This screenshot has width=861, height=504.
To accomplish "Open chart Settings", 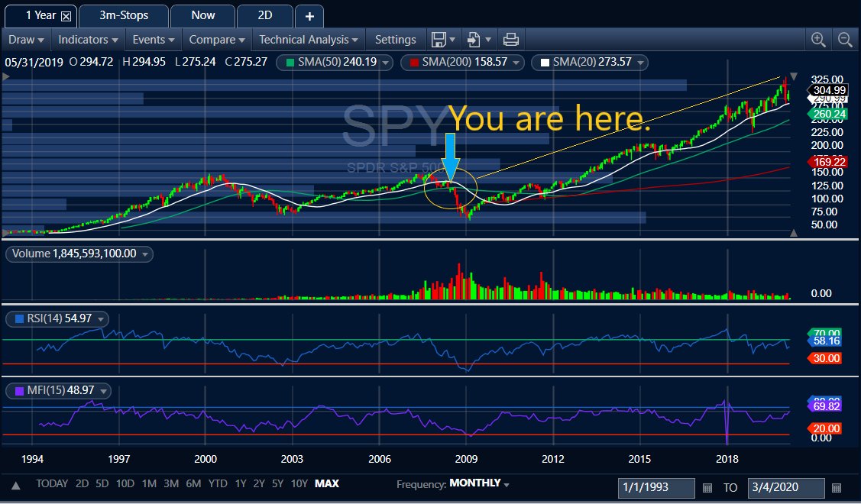I will tap(396, 40).
